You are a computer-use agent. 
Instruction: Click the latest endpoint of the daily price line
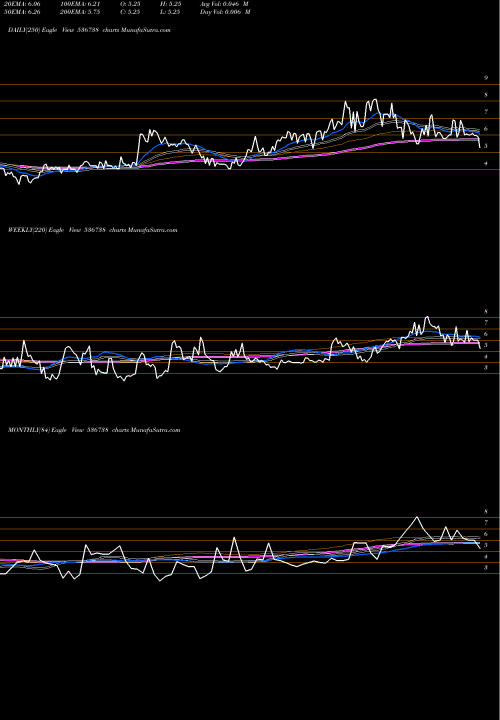(x=480, y=147)
